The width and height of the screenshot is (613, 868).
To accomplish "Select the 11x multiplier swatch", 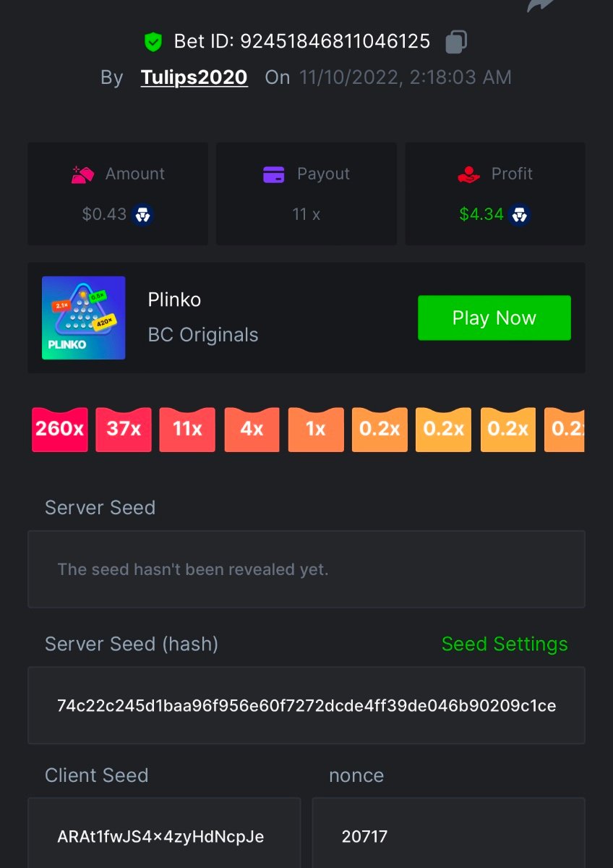I will 187,430.
